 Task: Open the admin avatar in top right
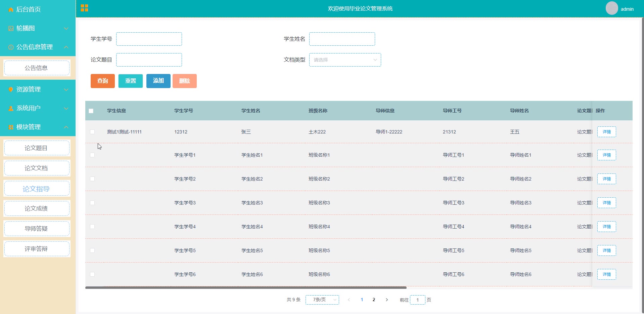tap(611, 8)
